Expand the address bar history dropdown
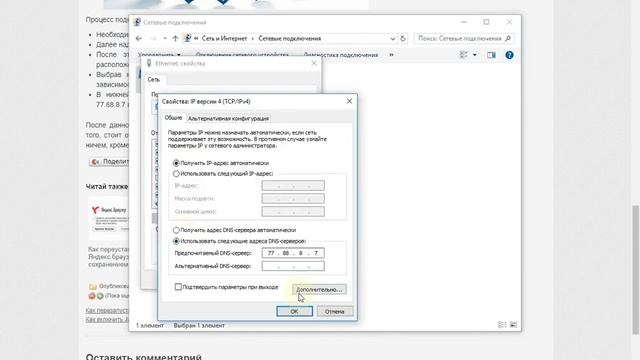Viewport: 640px width, 360px height. [392, 38]
